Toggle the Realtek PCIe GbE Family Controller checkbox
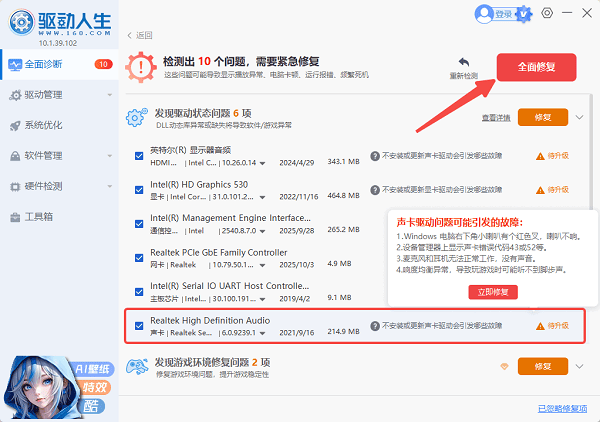This screenshot has height=422, width=600. tap(139, 257)
